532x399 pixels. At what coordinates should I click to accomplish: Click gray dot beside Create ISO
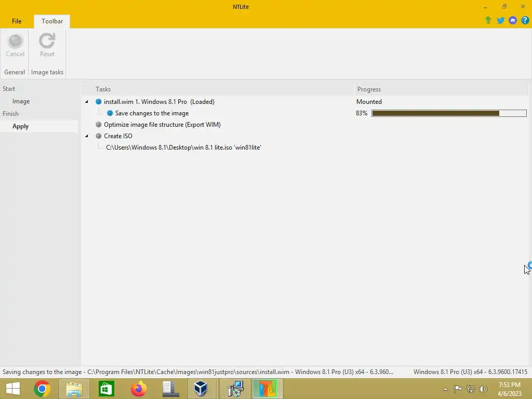point(99,136)
